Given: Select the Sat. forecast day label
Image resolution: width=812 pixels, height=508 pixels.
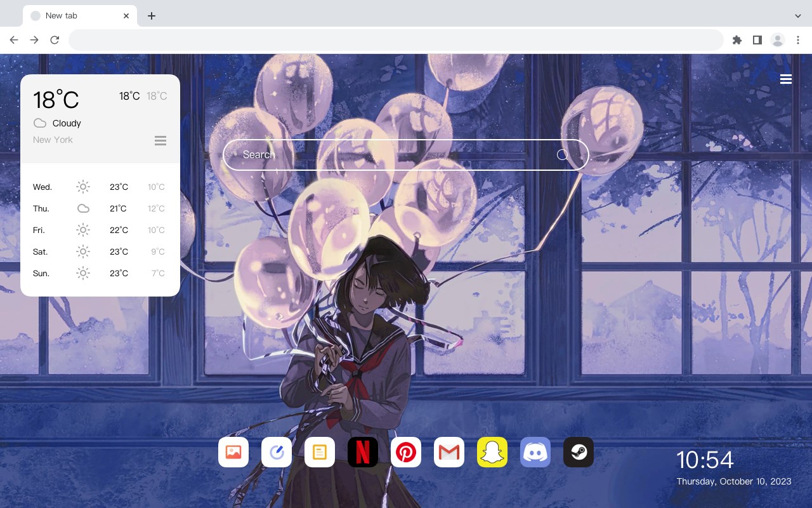Looking at the screenshot, I should coord(41,251).
